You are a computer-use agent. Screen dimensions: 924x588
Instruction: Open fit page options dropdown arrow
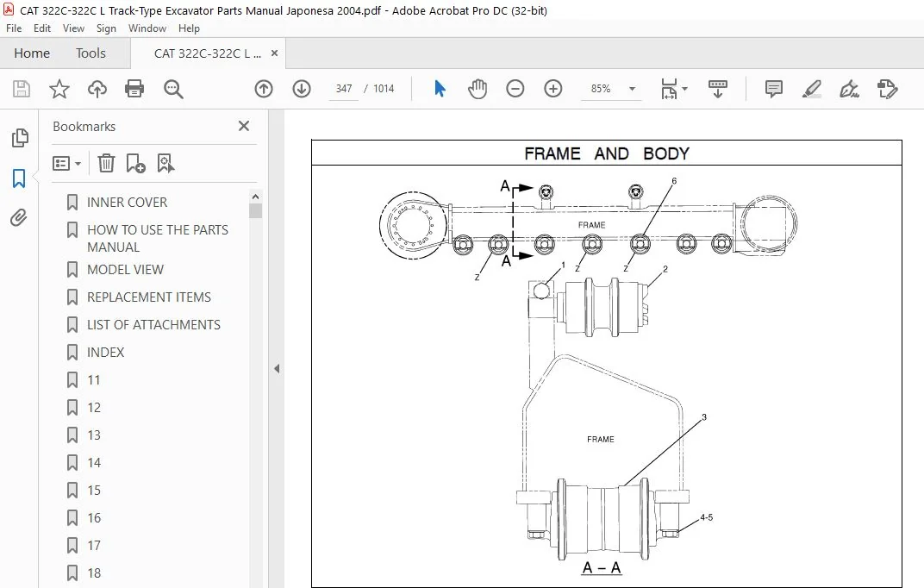[684, 89]
